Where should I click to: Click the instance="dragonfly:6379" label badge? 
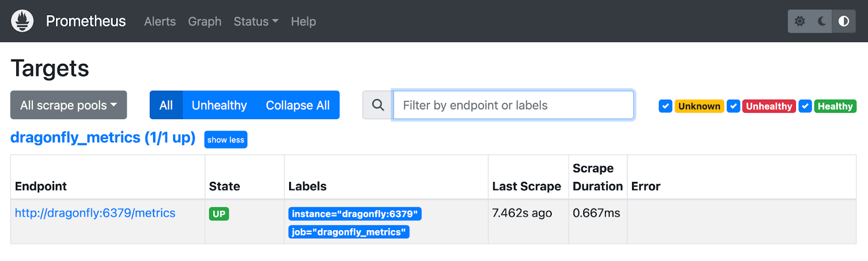355,214
